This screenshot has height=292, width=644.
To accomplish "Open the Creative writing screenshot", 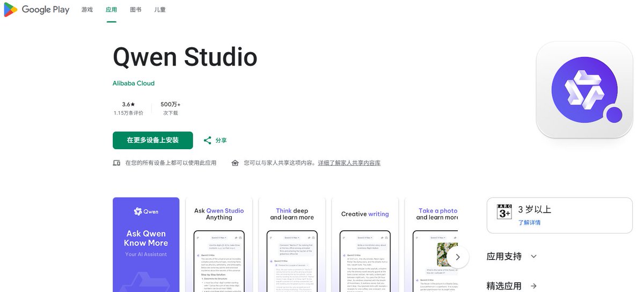I will [x=365, y=245].
